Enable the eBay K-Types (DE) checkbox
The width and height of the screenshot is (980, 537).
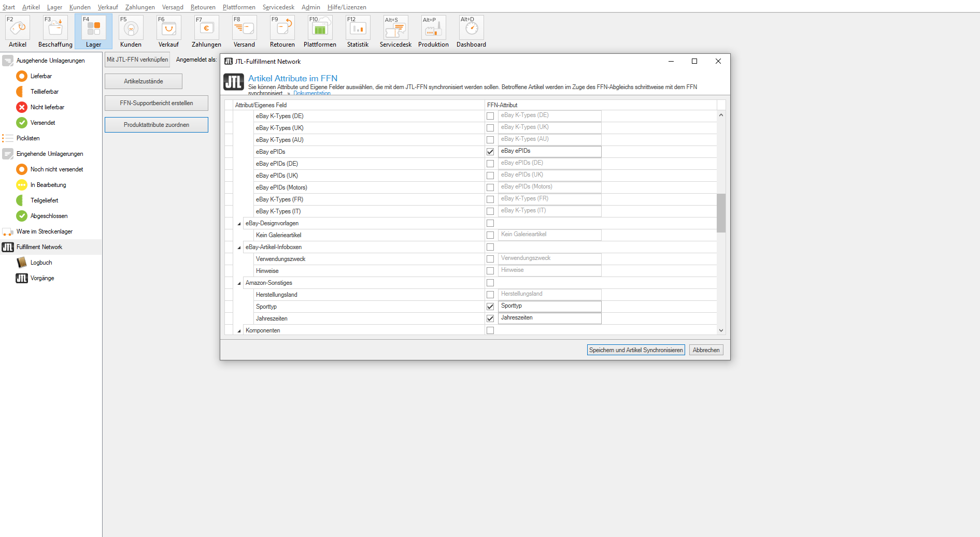pyautogui.click(x=490, y=116)
